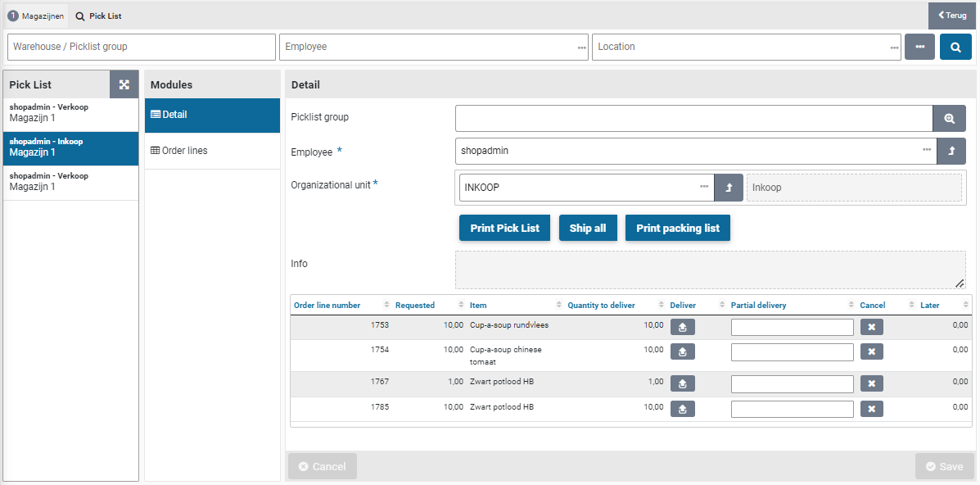Cancel order line 1767 with X icon

871,383
